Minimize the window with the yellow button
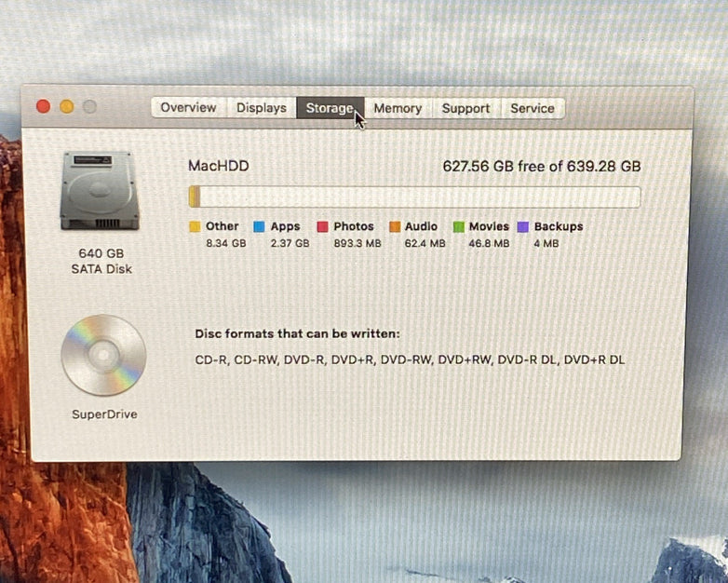The height and width of the screenshot is (583, 728). click(66, 106)
